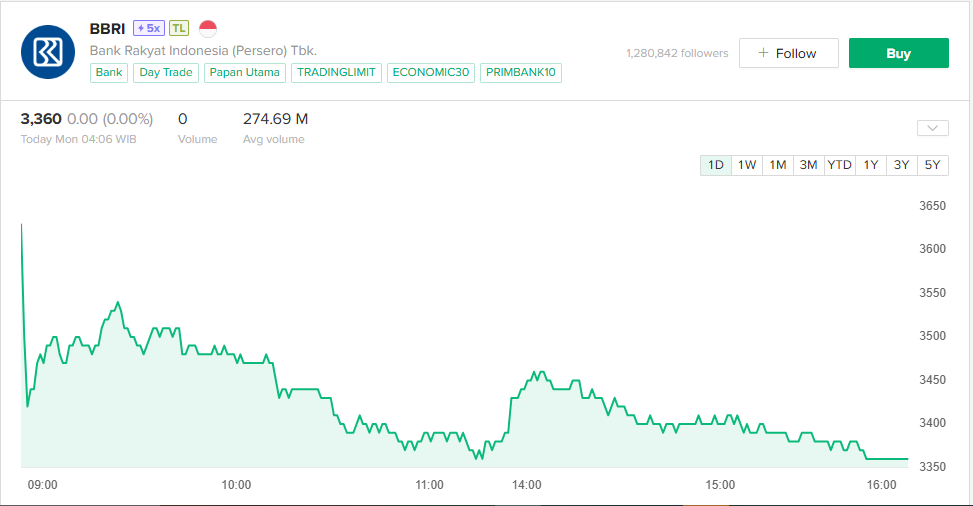
Task: Click the TL badge icon
Action: (x=179, y=28)
